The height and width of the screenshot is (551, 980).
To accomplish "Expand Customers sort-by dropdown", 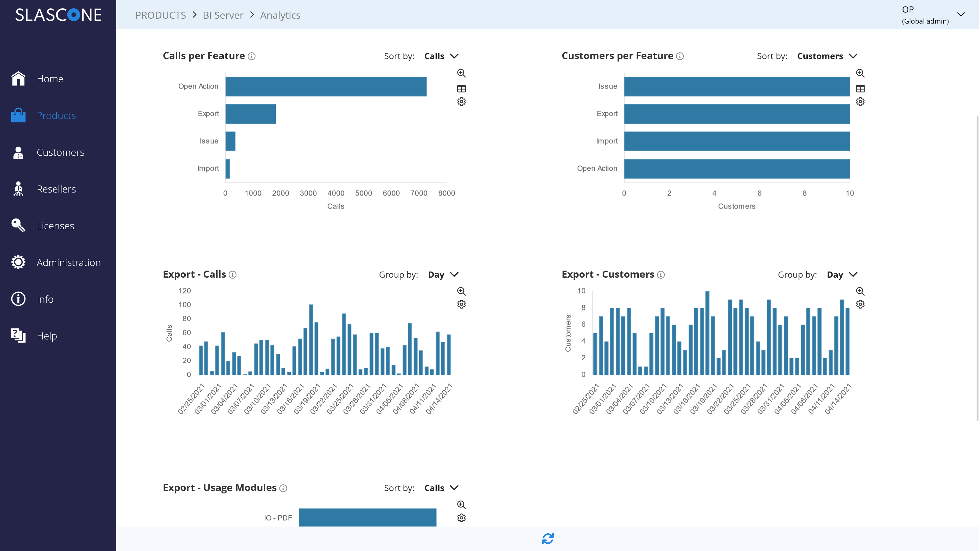I will click(x=827, y=56).
